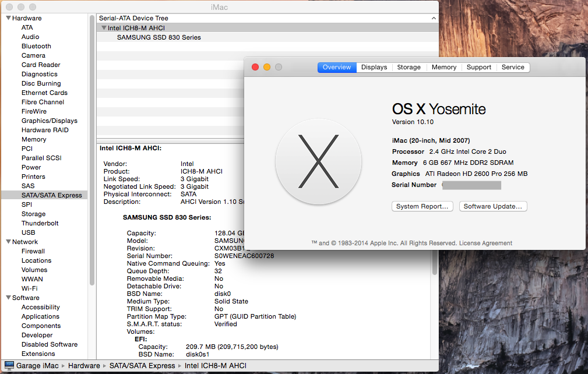Click Hardware in the bottom path bar
The height and width of the screenshot is (374, 588).
tap(84, 366)
